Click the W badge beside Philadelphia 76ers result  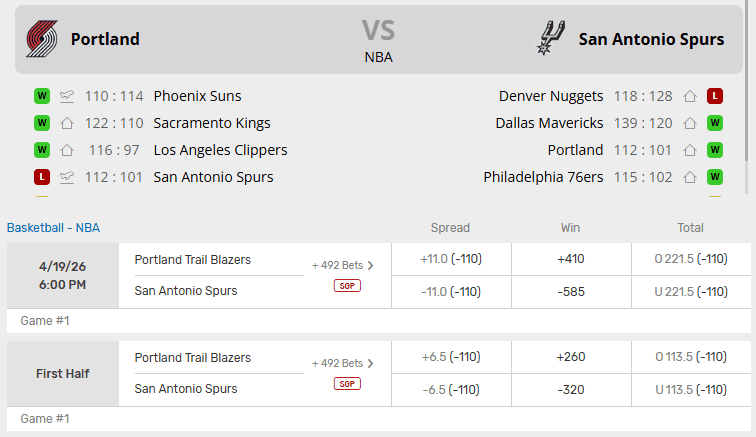pos(715,178)
